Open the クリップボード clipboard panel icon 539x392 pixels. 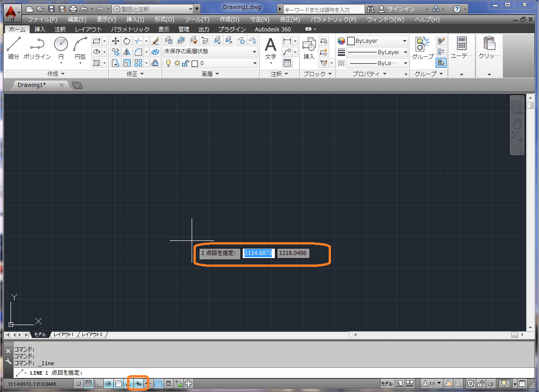[x=489, y=48]
